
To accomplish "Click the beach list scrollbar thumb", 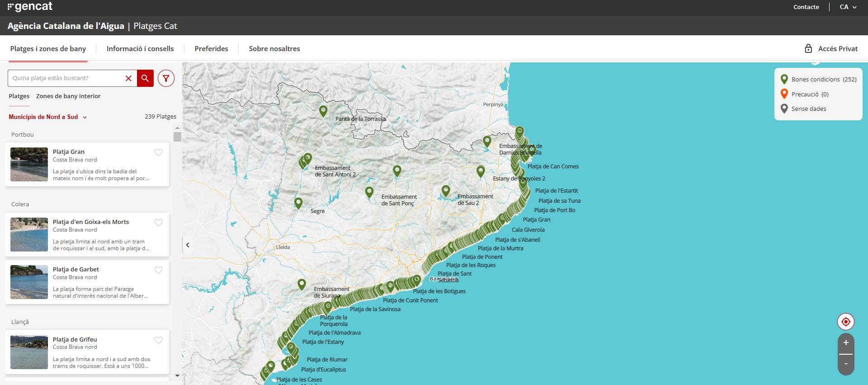I will coord(177,137).
